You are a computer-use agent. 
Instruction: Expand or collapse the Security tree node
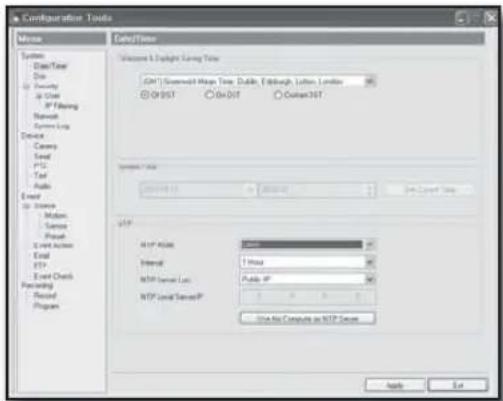coord(26,87)
